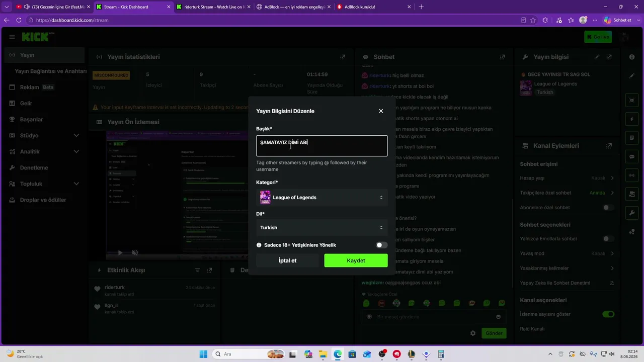Pop out the Yayın bilgisi panel
Image resolution: width=644 pixels, height=362 pixels.
609,57
